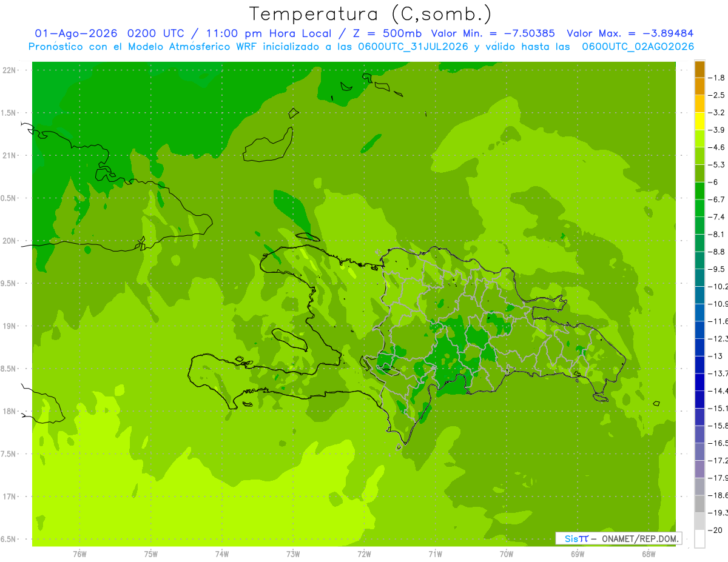Click the '68W' longitude label
Viewport: 728px width, 562px height.
(649, 554)
